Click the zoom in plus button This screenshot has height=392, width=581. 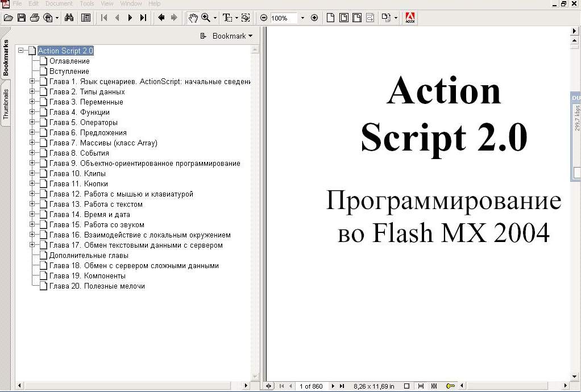[x=314, y=18]
